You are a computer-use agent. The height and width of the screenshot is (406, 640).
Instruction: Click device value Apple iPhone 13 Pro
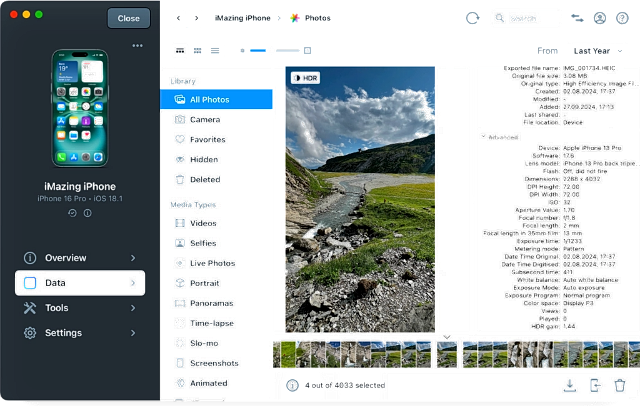(x=592, y=148)
